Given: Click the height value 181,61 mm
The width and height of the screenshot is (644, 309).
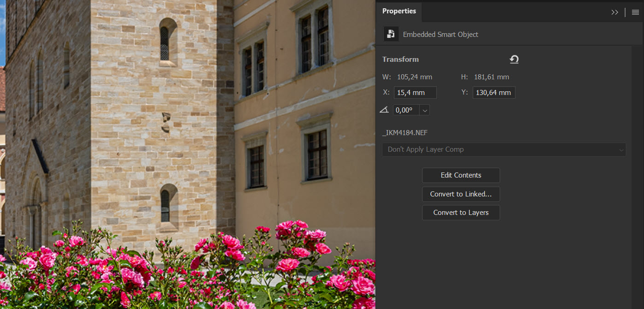Looking at the screenshot, I should (x=492, y=77).
